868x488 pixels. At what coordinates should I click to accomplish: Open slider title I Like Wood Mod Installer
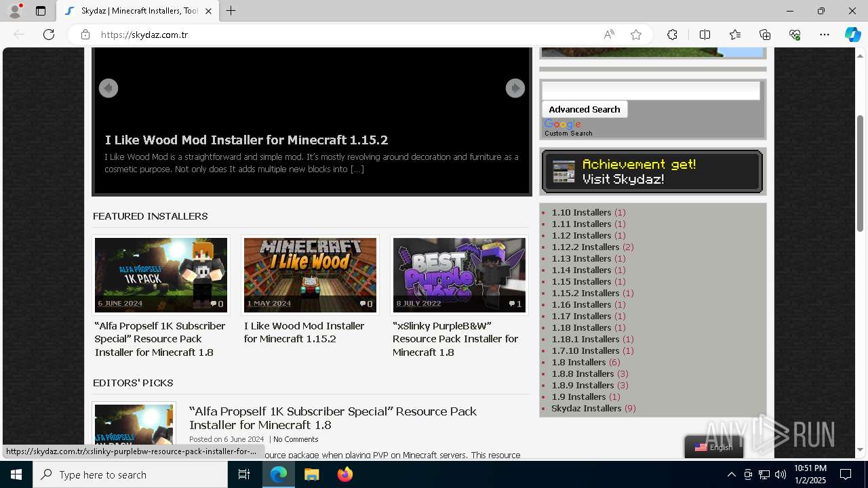[246, 140]
